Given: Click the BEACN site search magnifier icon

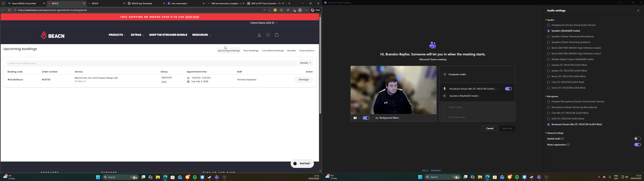Looking at the screenshot, I should pos(268,35).
